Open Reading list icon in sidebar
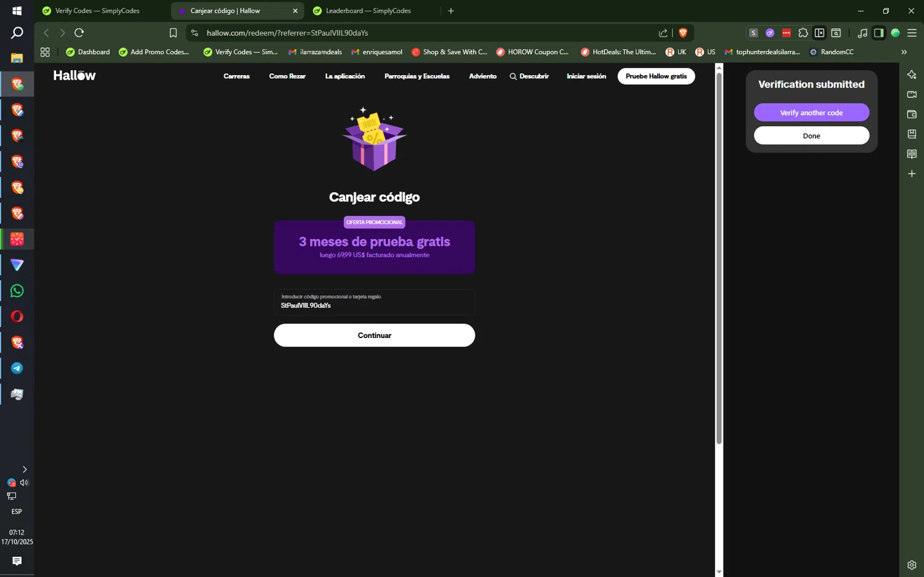 tap(912, 154)
